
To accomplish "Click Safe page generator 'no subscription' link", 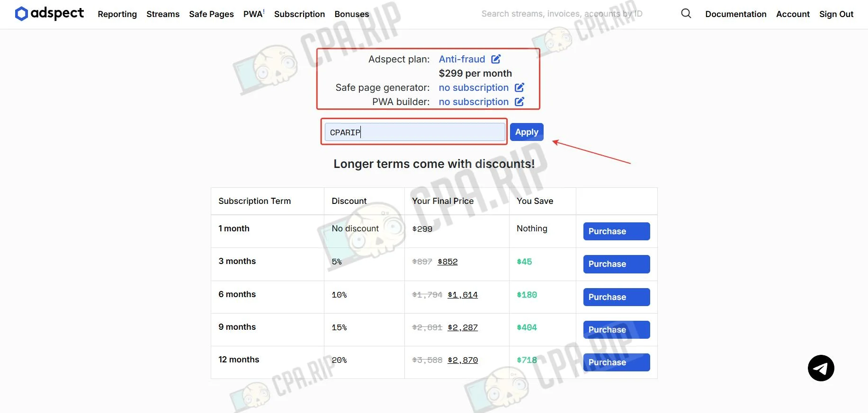I will click(474, 88).
